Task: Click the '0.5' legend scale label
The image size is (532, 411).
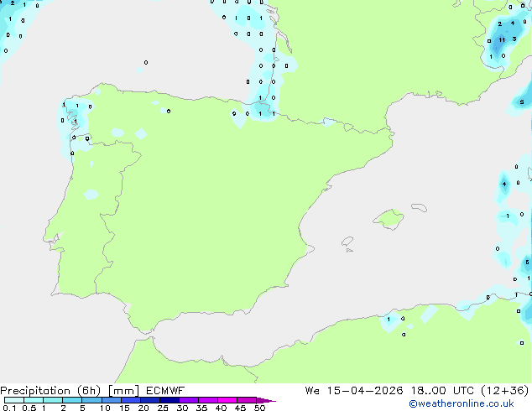Action: (x=29, y=408)
